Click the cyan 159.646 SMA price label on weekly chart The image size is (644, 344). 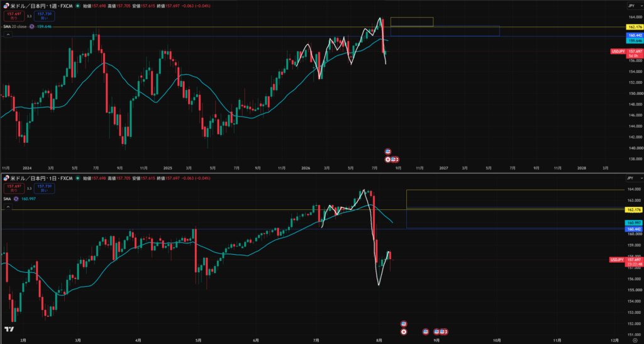pyautogui.click(x=635, y=41)
